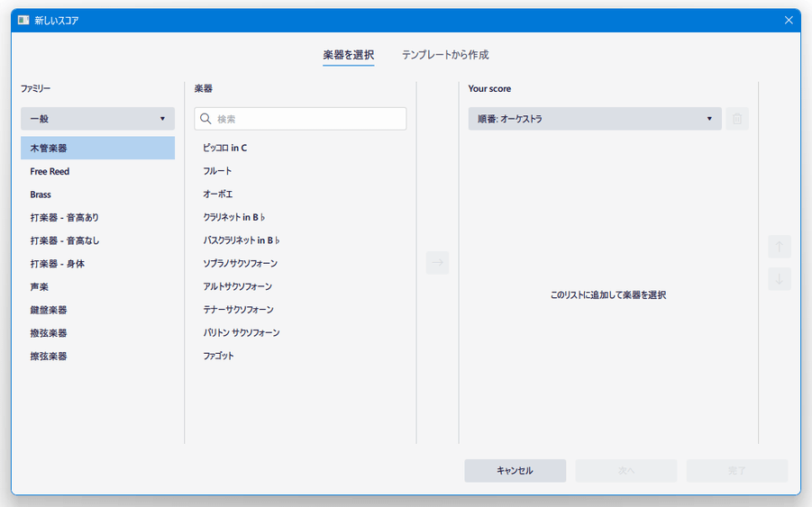This screenshot has height=507, width=812.
Task: Choose オーボエ instrument
Action: tap(300, 195)
